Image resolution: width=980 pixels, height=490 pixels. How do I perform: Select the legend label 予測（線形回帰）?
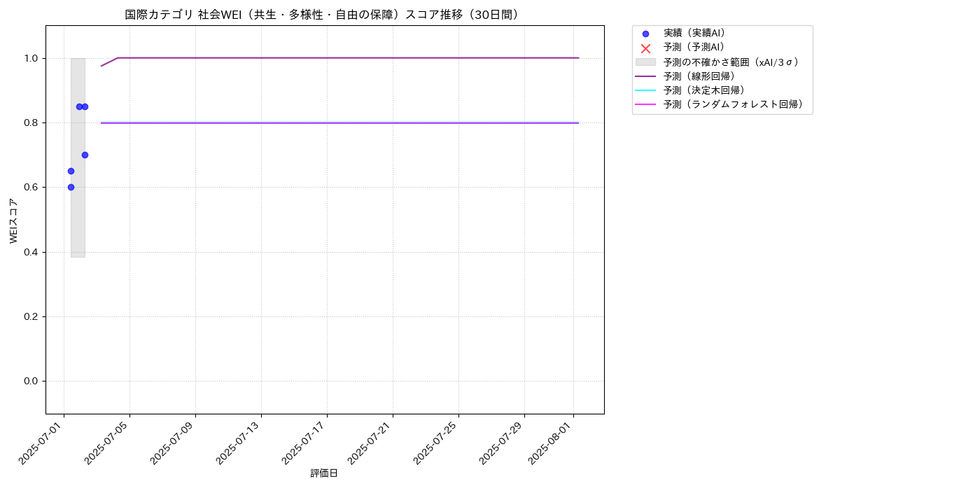(x=699, y=76)
